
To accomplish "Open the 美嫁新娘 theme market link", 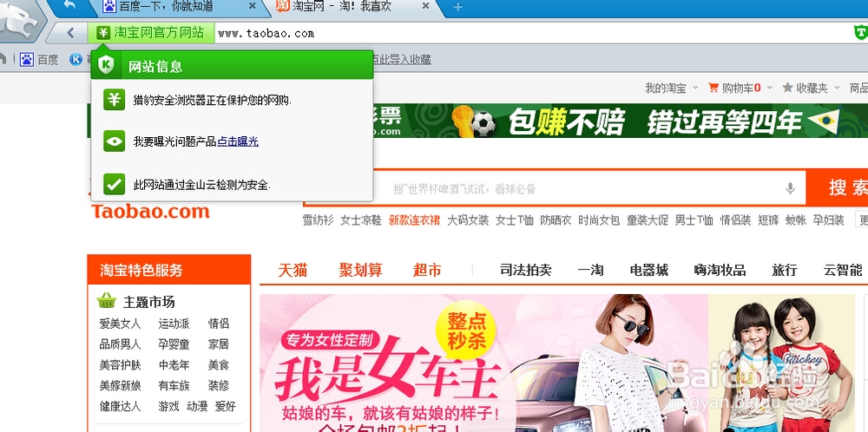I will (120, 385).
